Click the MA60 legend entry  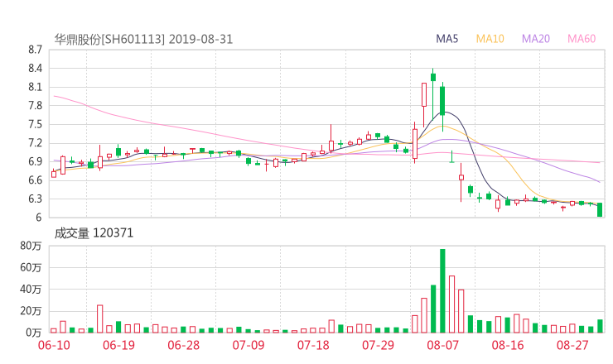click(x=582, y=39)
